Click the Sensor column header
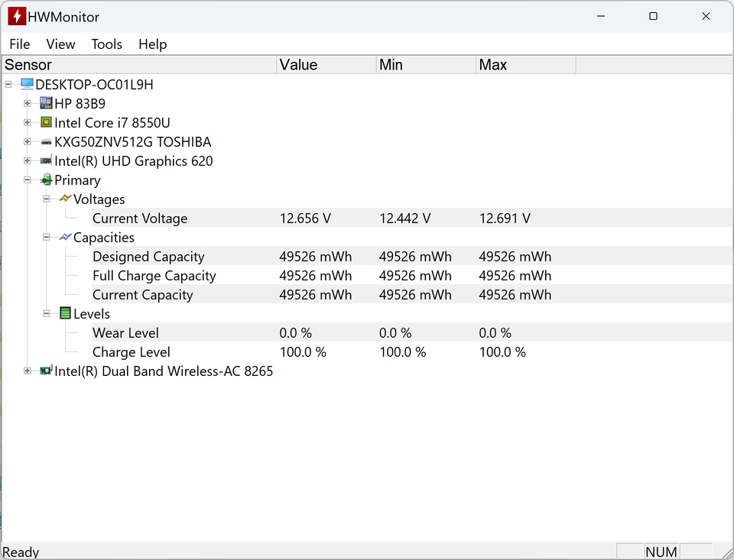The height and width of the screenshot is (560, 734). pos(138,65)
